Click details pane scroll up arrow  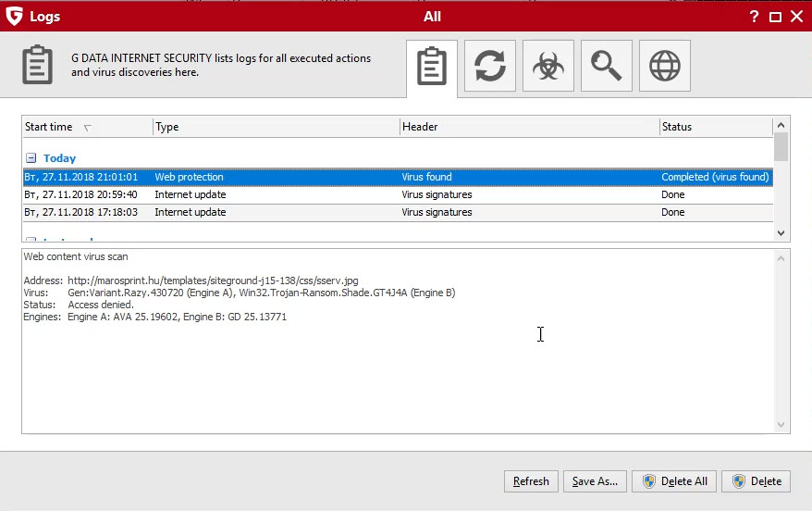coord(781,258)
